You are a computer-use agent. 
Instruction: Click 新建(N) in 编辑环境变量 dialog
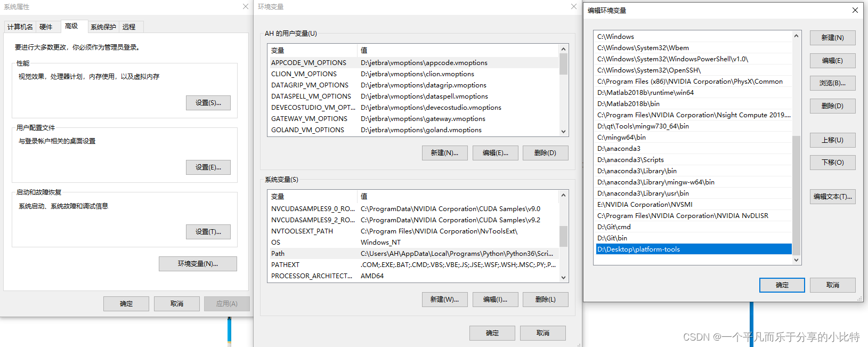click(833, 38)
